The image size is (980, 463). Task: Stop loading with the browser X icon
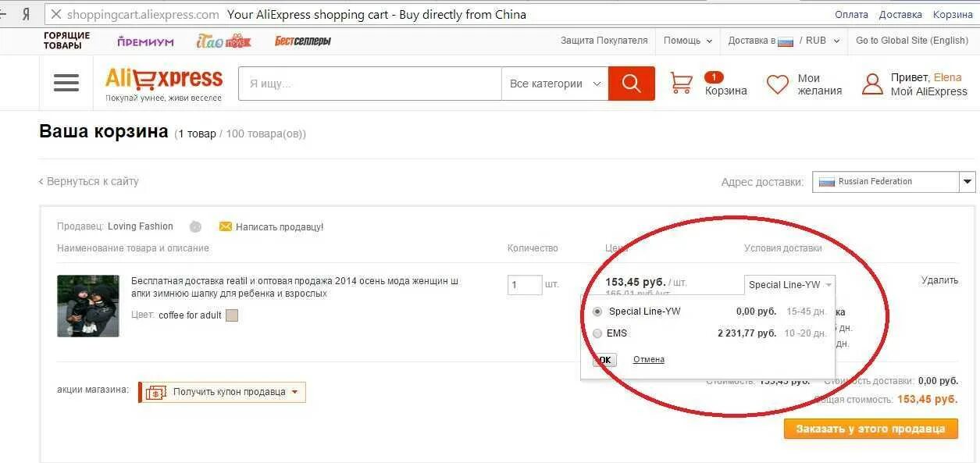pyautogui.click(x=56, y=14)
